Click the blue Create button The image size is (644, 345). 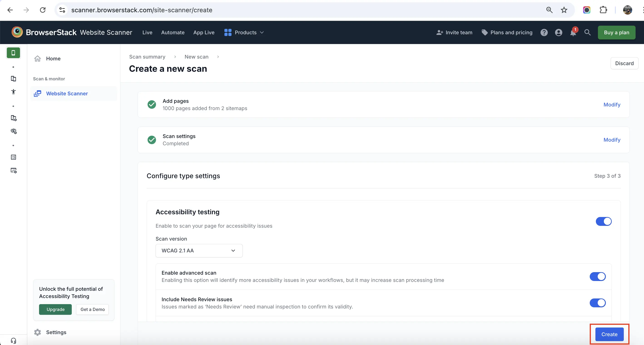[609, 334]
